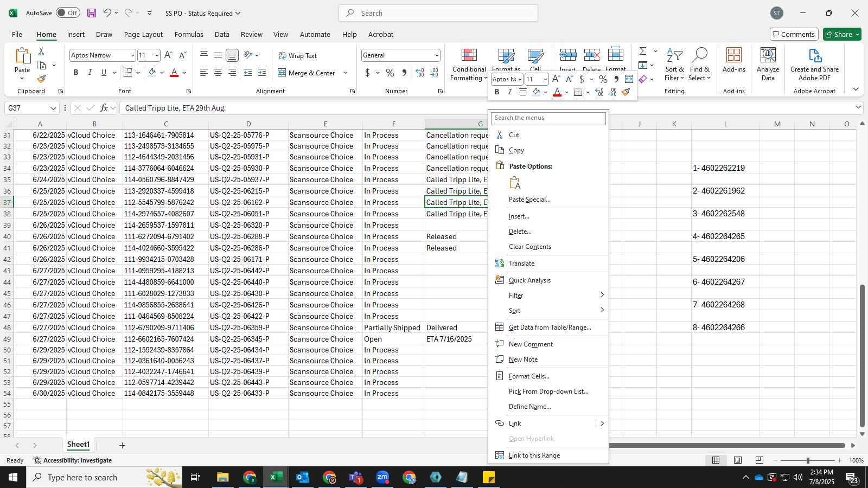
Task: Open the Formulas ribbon tab
Action: tap(189, 34)
